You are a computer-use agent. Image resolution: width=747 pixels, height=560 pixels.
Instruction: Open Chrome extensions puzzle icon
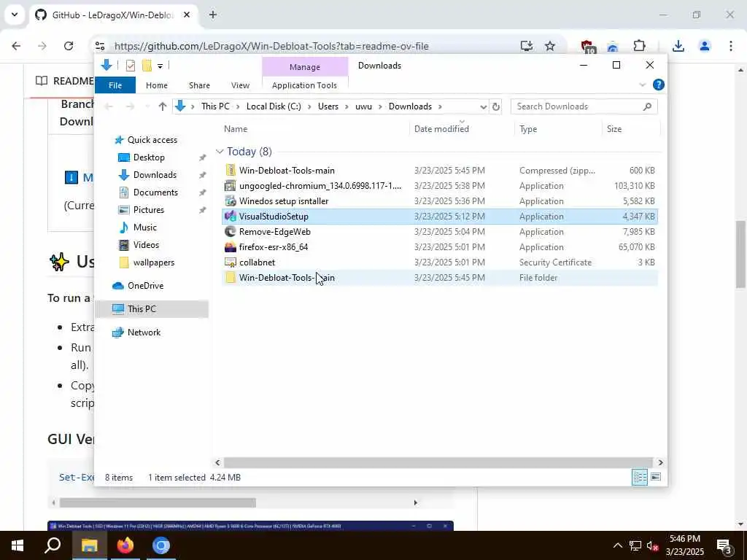(x=639, y=46)
